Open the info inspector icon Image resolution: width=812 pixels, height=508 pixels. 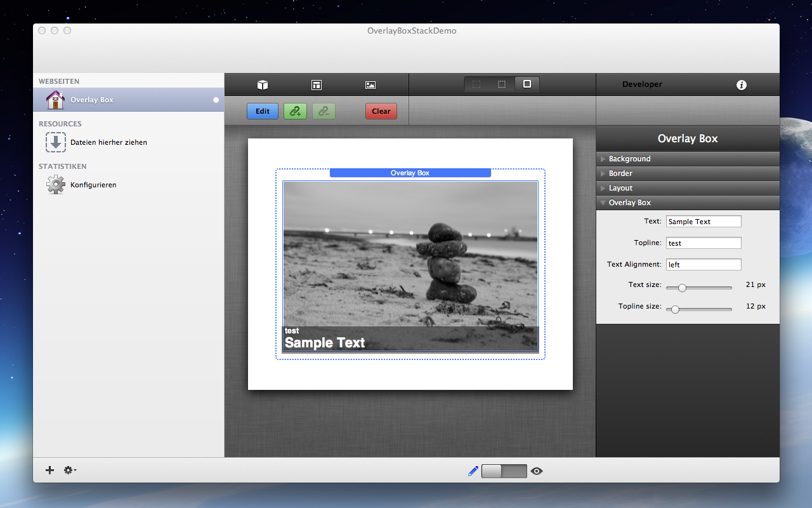pyautogui.click(x=742, y=84)
